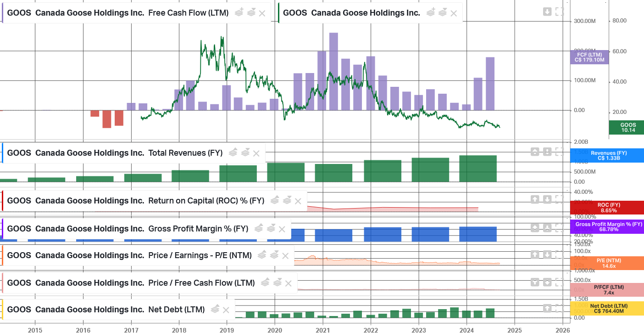Maximize the Net Debt pane
The image size is (644, 333).
tap(560, 308)
